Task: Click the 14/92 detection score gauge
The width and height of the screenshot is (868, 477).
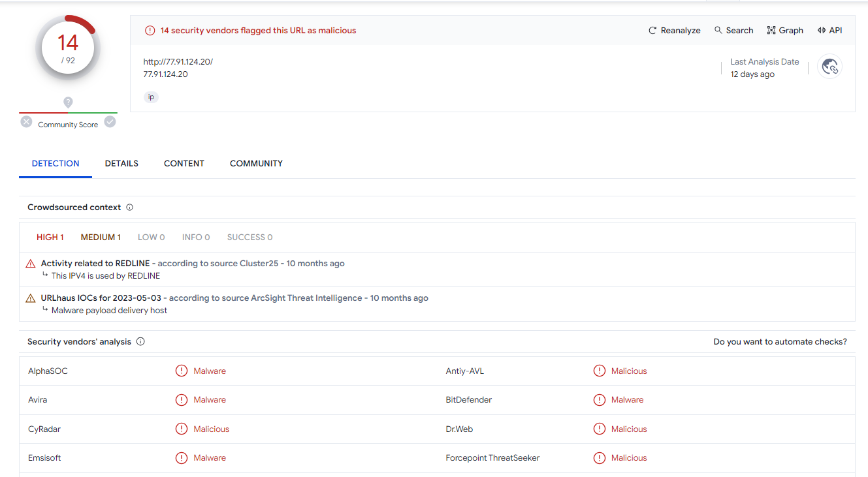Action: click(x=68, y=48)
